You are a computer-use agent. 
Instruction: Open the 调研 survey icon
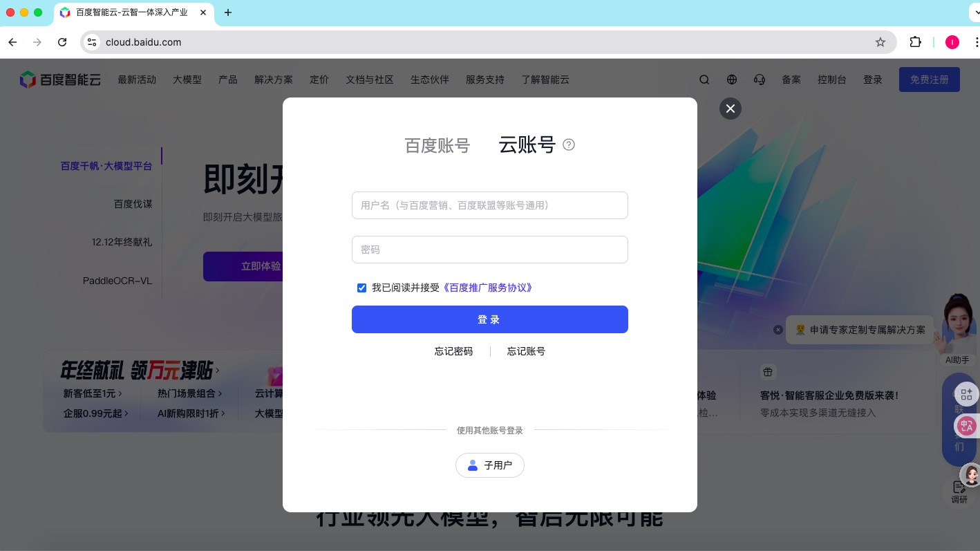coord(959,487)
